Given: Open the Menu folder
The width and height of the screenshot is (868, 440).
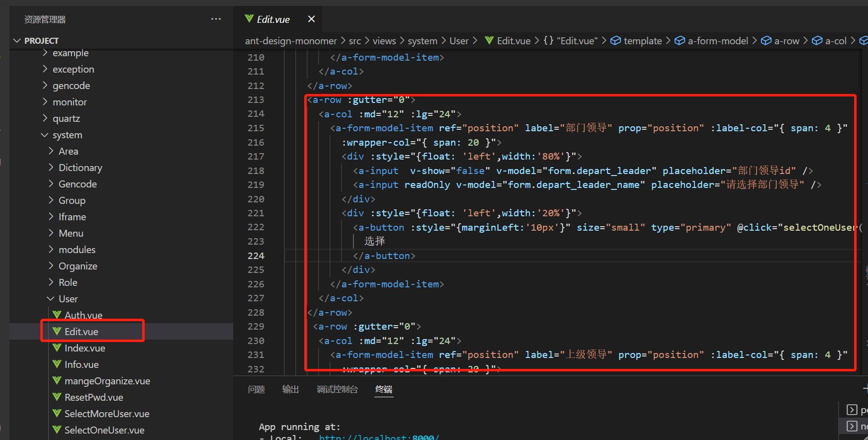Looking at the screenshot, I should 71,233.
